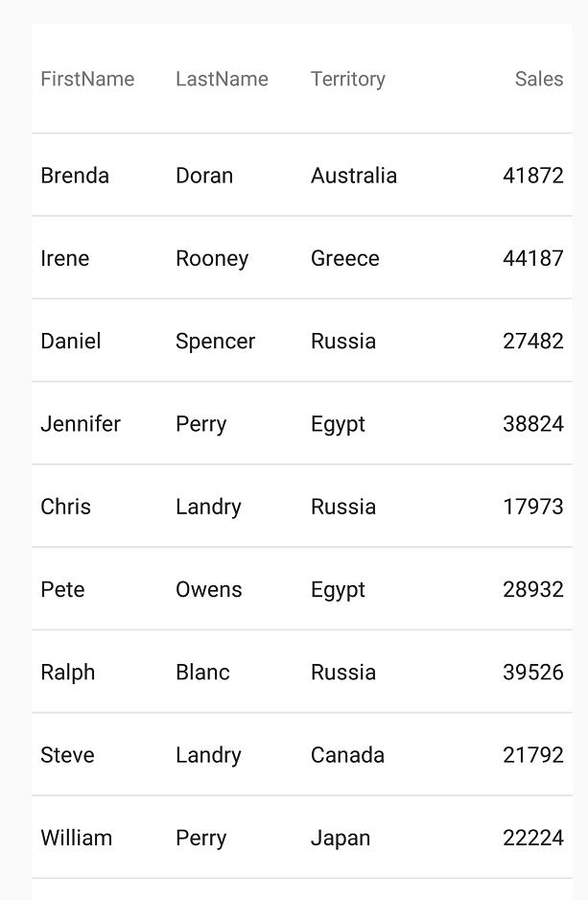Click the LastName column header
The width and height of the screenshot is (588, 900).
[222, 79]
